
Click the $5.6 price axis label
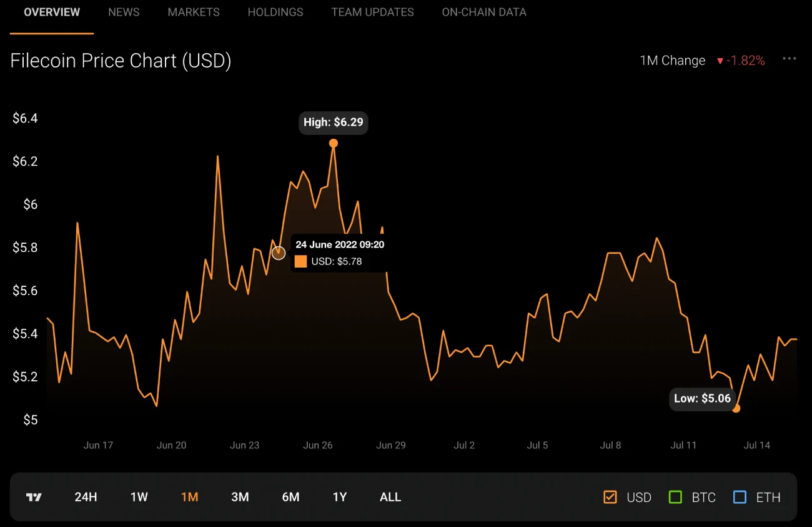26,291
